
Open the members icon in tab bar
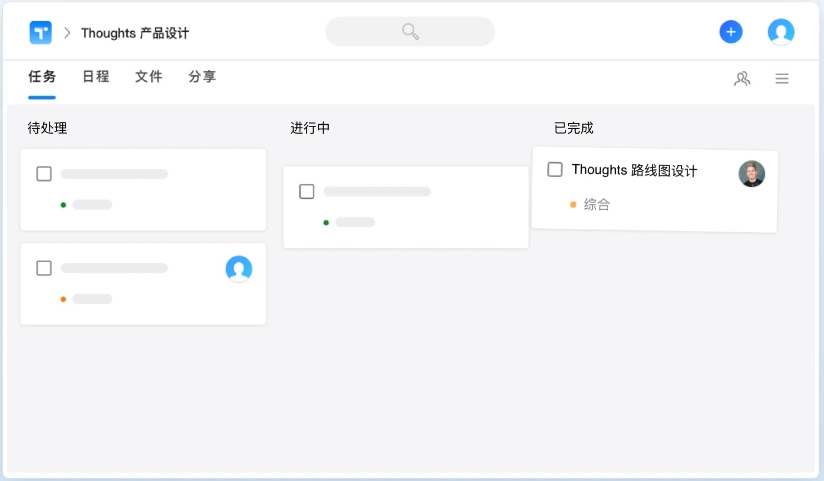[x=742, y=79]
